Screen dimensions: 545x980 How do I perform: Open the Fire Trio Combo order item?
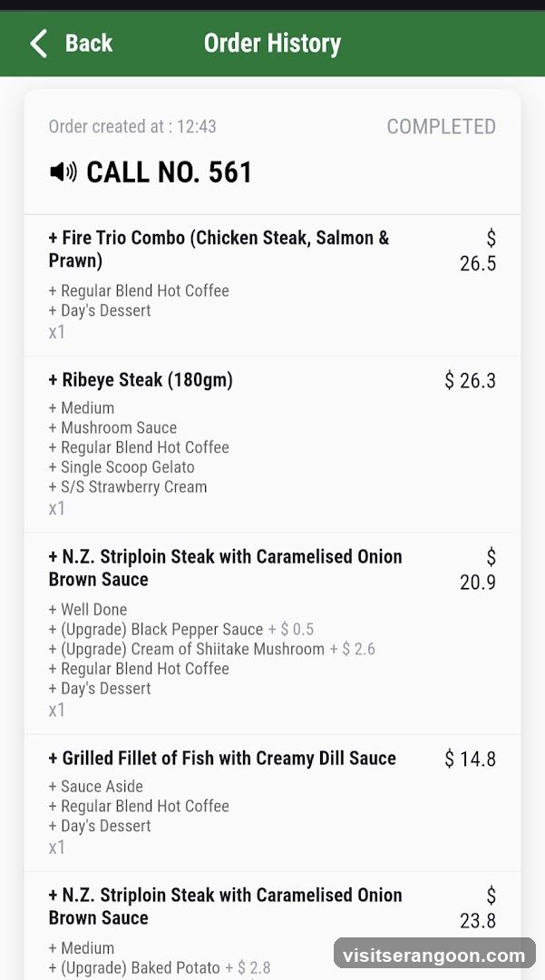click(272, 286)
